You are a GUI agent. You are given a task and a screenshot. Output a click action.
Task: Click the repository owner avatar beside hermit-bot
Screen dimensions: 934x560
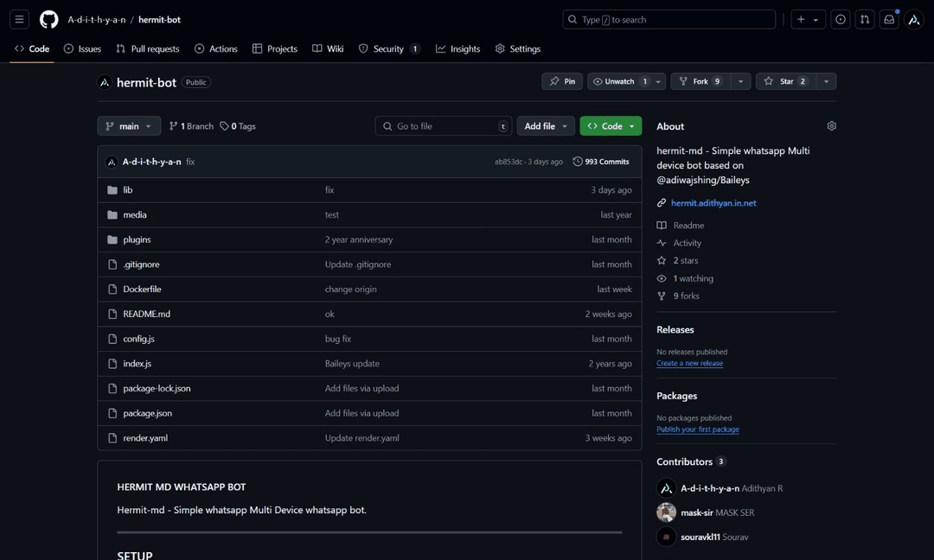coord(105,83)
